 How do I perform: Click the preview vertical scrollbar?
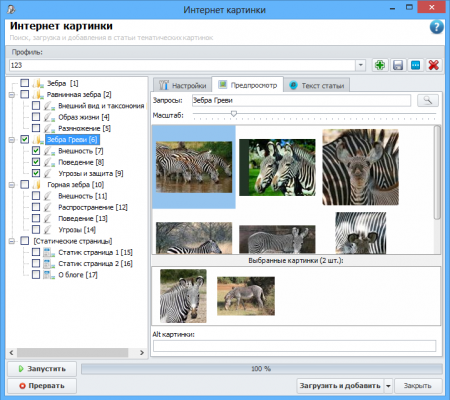point(437,173)
